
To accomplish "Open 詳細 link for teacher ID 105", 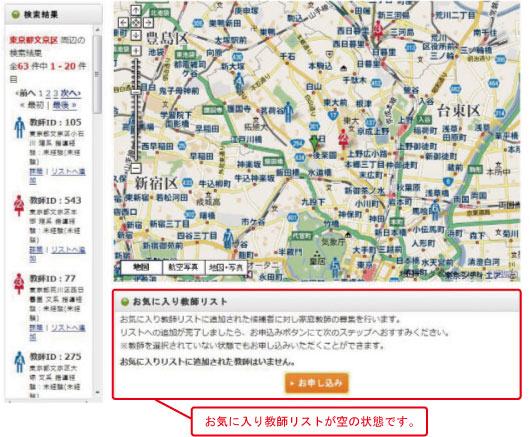I will (36, 172).
